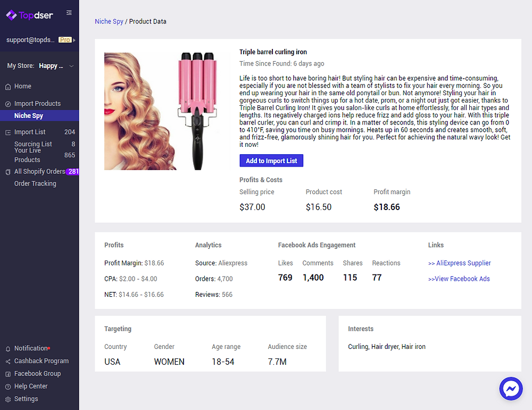
Task: Click the orders count badge 281
Action: (x=72, y=172)
